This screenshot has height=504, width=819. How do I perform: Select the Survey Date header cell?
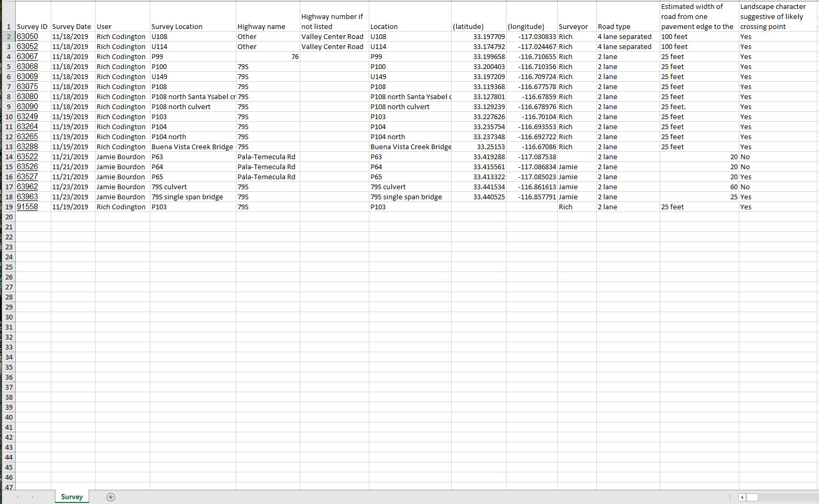(x=72, y=26)
